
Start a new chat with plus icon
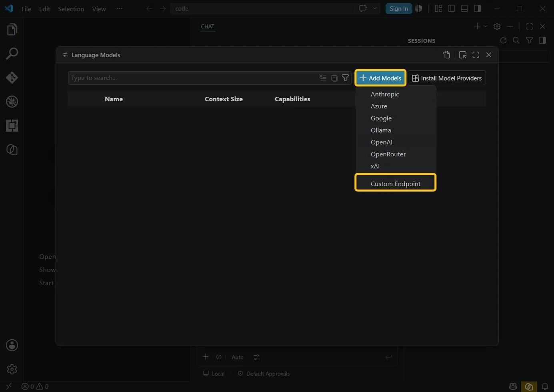click(x=477, y=26)
